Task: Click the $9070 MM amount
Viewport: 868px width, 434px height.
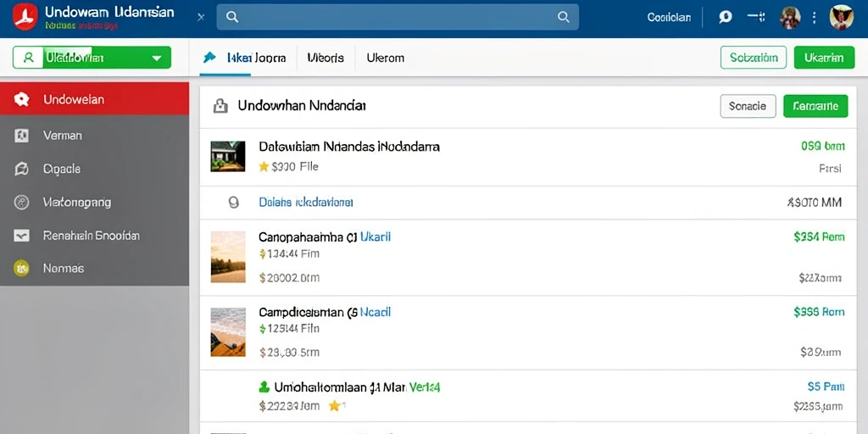Action: click(815, 203)
